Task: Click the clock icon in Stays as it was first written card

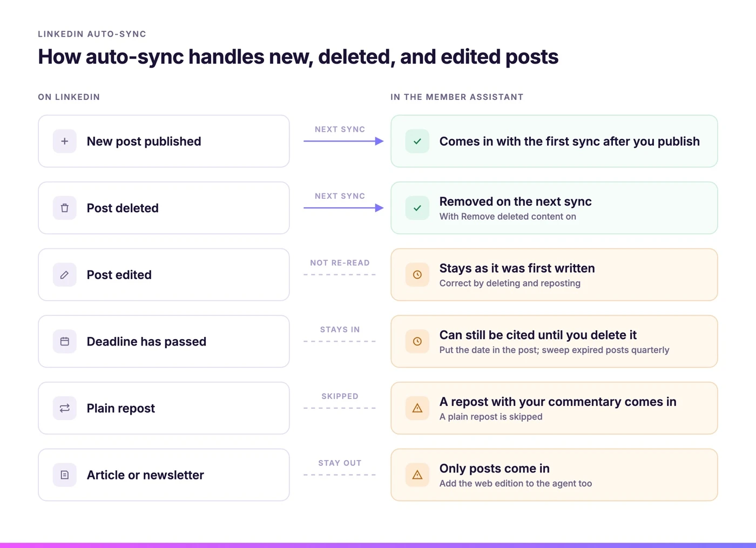Action: (417, 275)
